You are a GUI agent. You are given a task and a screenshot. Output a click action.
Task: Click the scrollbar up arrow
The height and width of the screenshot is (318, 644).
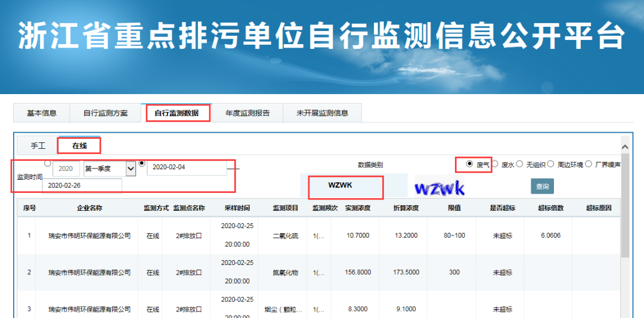[x=625, y=146]
